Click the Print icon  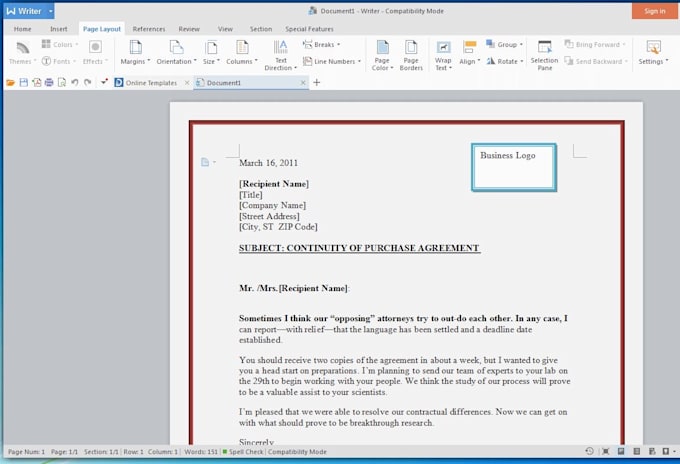point(49,82)
